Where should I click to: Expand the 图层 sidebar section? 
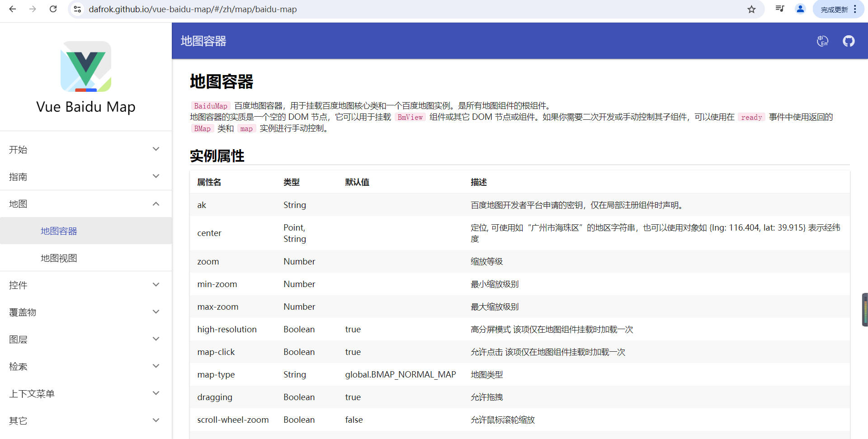[x=86, y=339]
